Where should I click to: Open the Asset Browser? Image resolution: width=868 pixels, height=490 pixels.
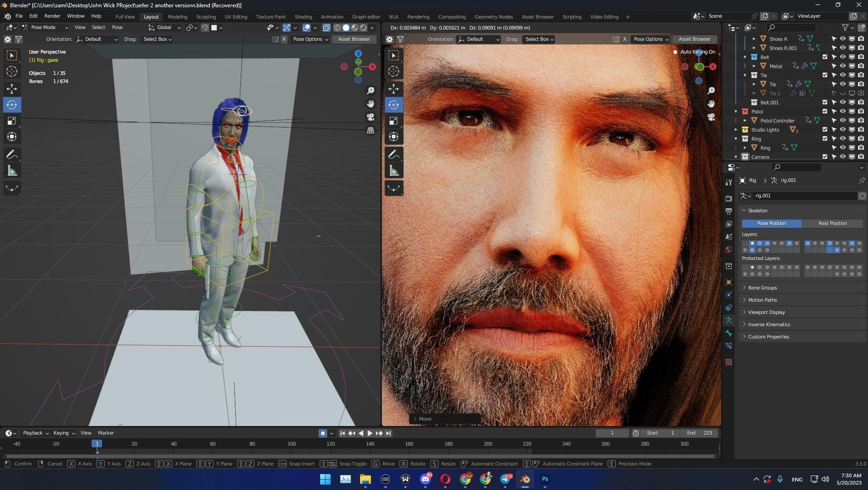tap(354, 39)
